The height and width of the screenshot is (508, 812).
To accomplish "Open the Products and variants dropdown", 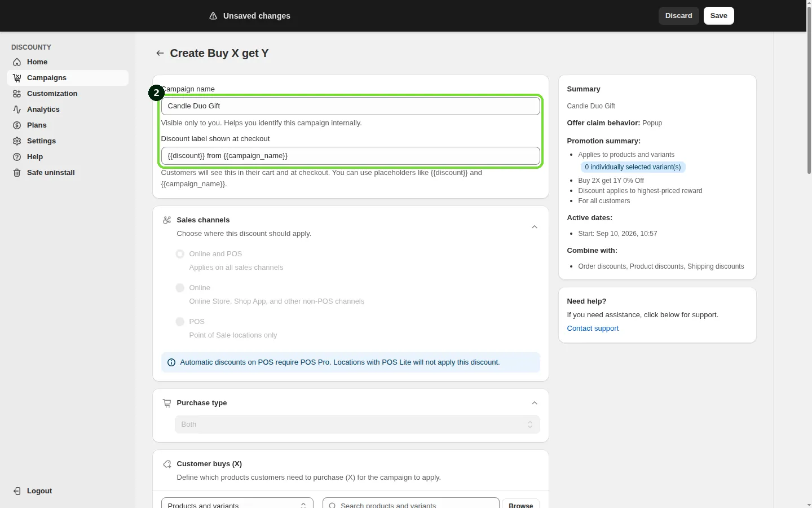I will pos(237,504).
